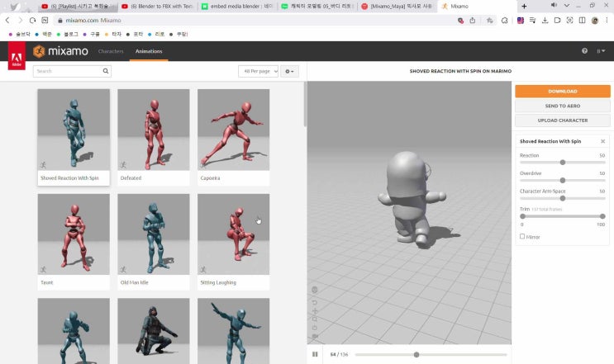Switch to the Blender to FBX browser tab
The height and width of the screenshot is (364, 614).
tap(157, 7)
